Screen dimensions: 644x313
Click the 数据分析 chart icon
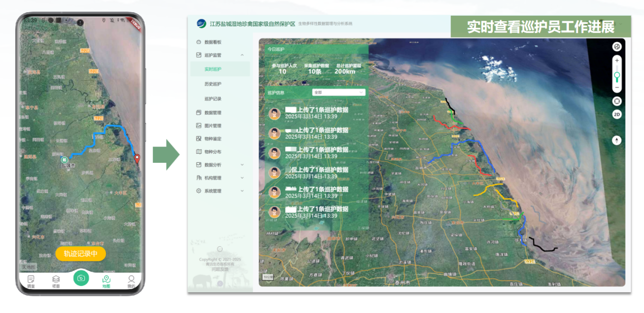(199, 165)
